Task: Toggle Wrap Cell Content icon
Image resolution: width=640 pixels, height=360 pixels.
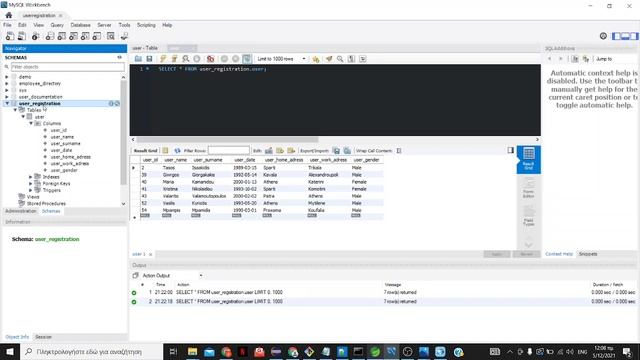Action: (399, 151)
